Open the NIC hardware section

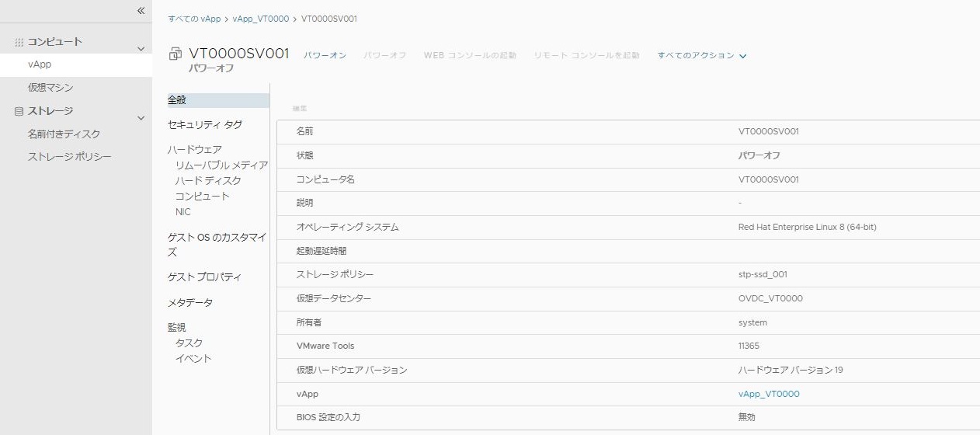[183, 211]
